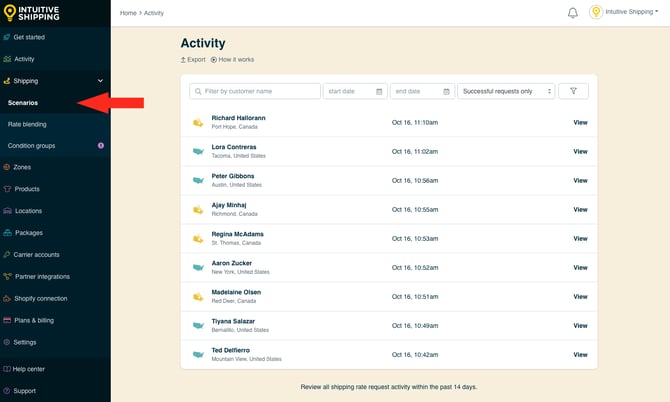This screenshot has width=670, height=402.
Task: Open Condition groups in the sidebar
Action: click(x=31, y=146)
